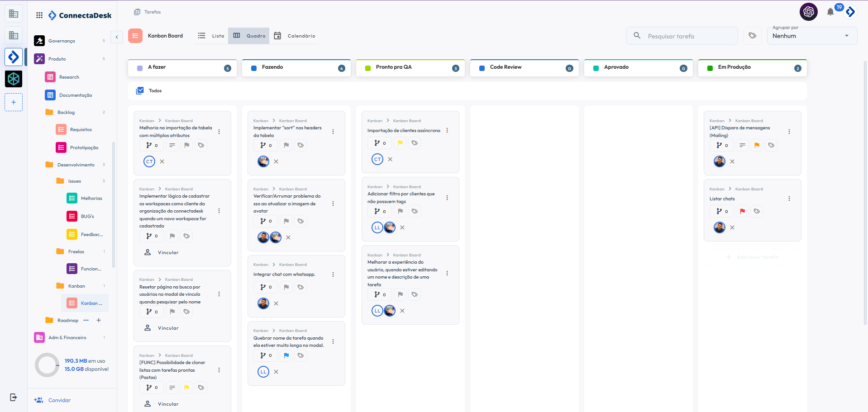This screenshot has height=412, width=868.
Task: Click the Pesquisar tarefa search field
Action: tap(688, 36)
